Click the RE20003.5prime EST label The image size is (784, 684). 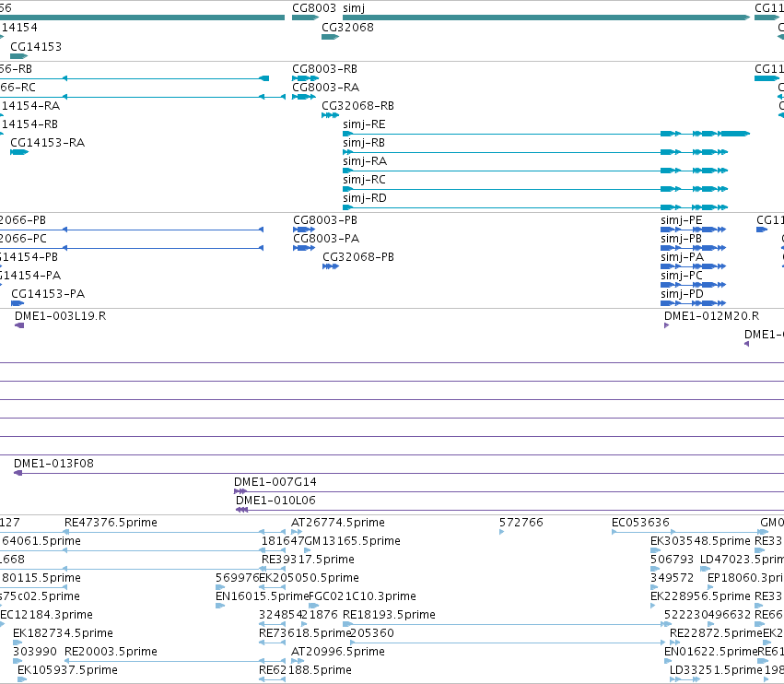[111, 653]
